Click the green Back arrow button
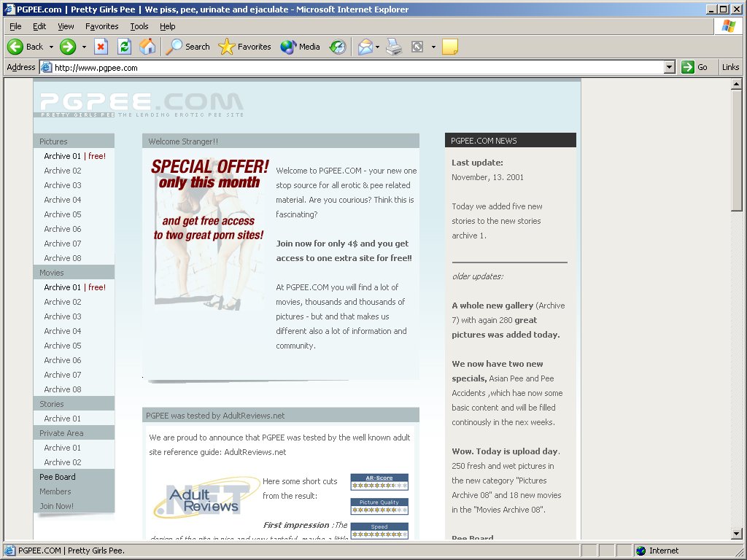 (15, 47)
